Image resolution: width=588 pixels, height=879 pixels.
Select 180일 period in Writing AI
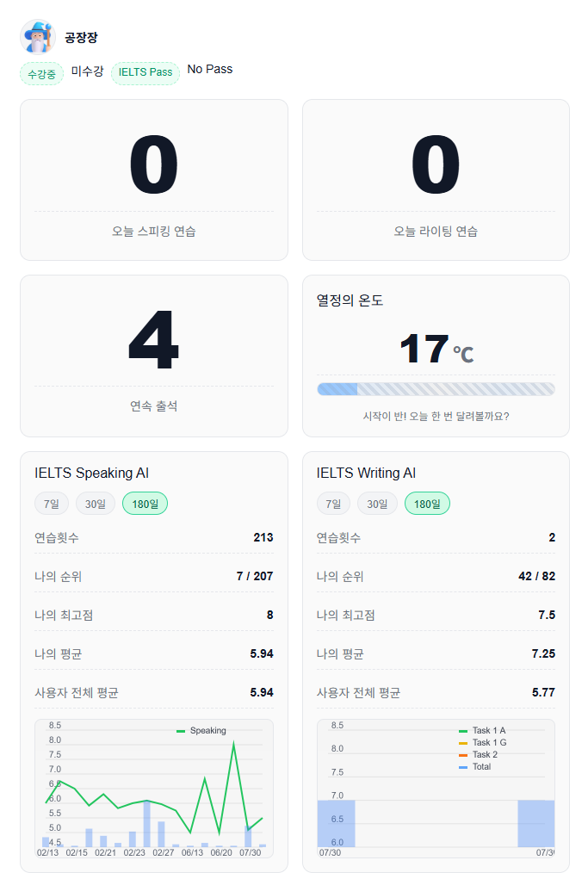pyautogui.click(x=427, y=504)
